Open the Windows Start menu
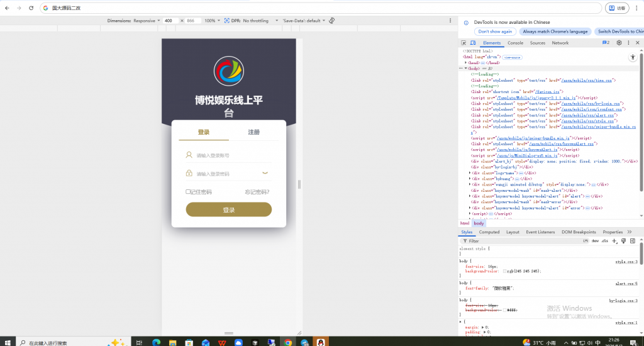 8,342
